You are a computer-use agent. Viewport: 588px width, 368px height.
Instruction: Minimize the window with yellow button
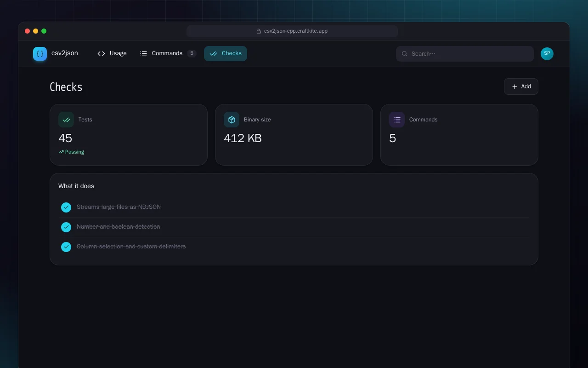click(x=35, y=31)
